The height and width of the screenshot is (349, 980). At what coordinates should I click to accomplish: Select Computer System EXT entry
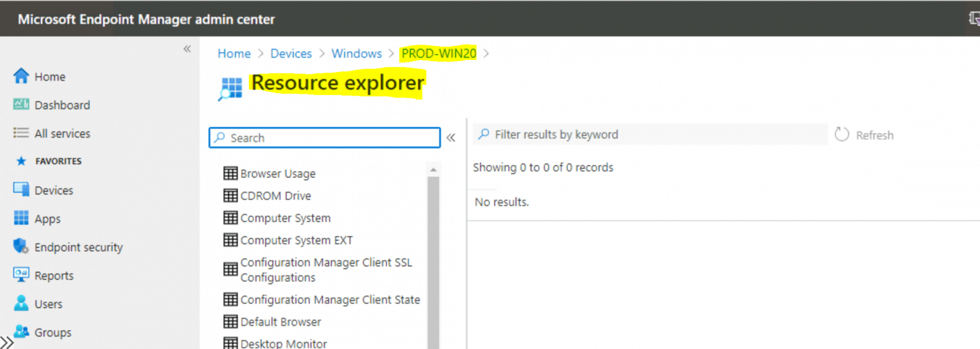296,241
